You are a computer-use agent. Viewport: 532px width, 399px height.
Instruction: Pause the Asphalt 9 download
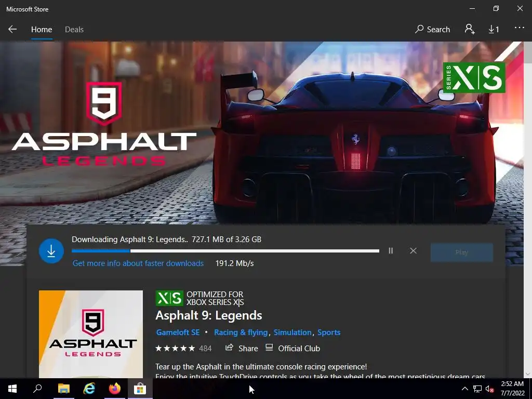(x=391, y=251)
